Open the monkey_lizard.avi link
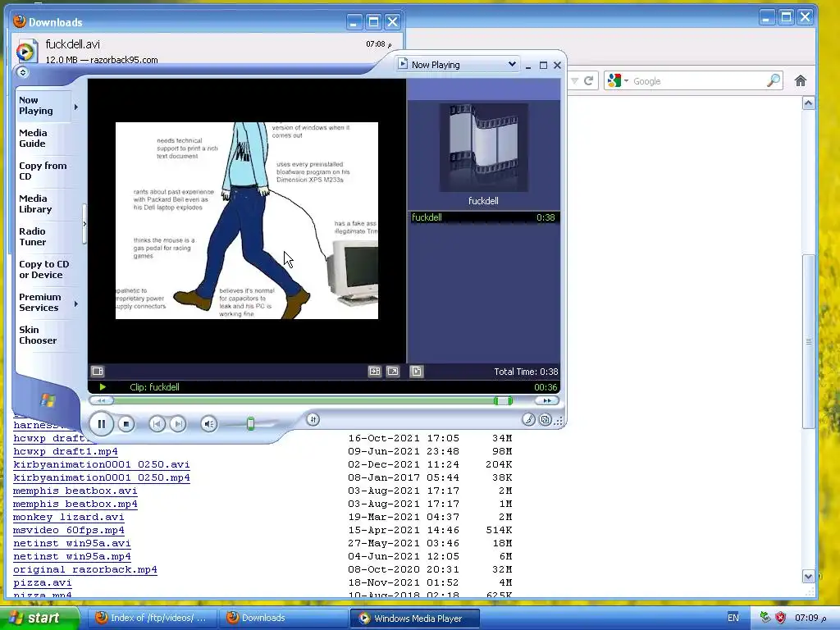840x630 pixels. [x=69, y=517]
